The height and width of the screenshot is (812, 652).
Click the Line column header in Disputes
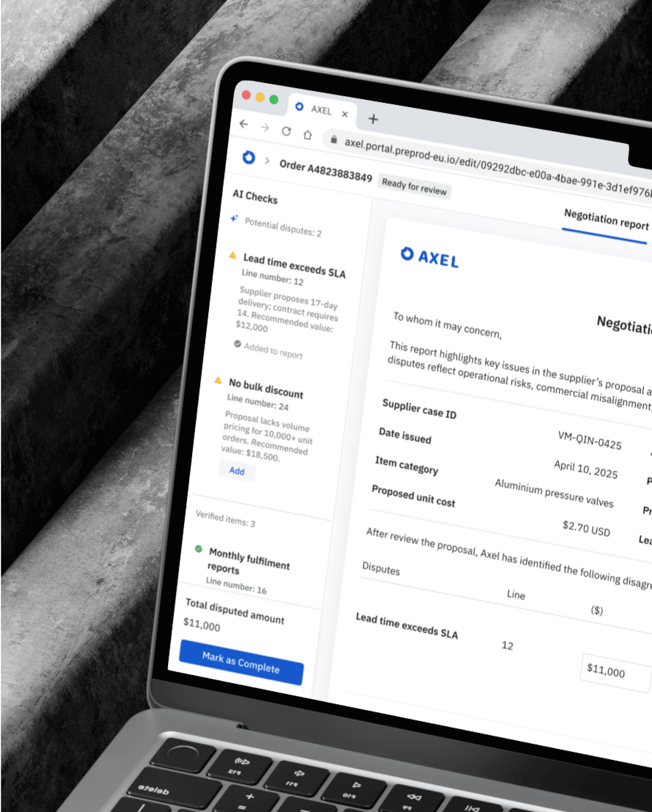[x=516, y=594]
